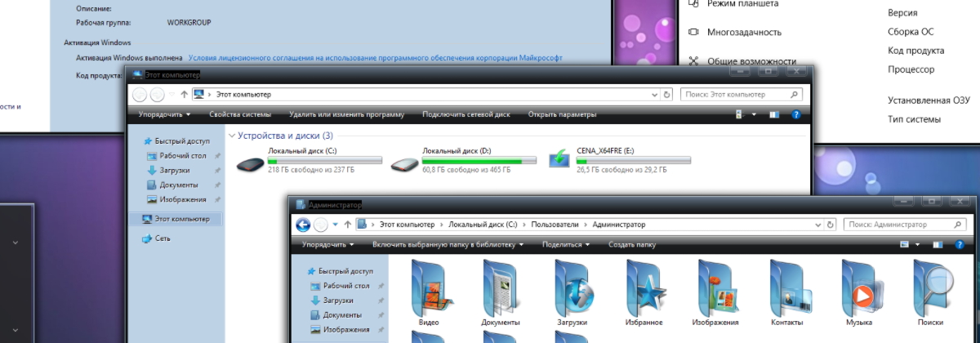
Task: Go up one level in Этот компьютер window
Action: [185, 95]
